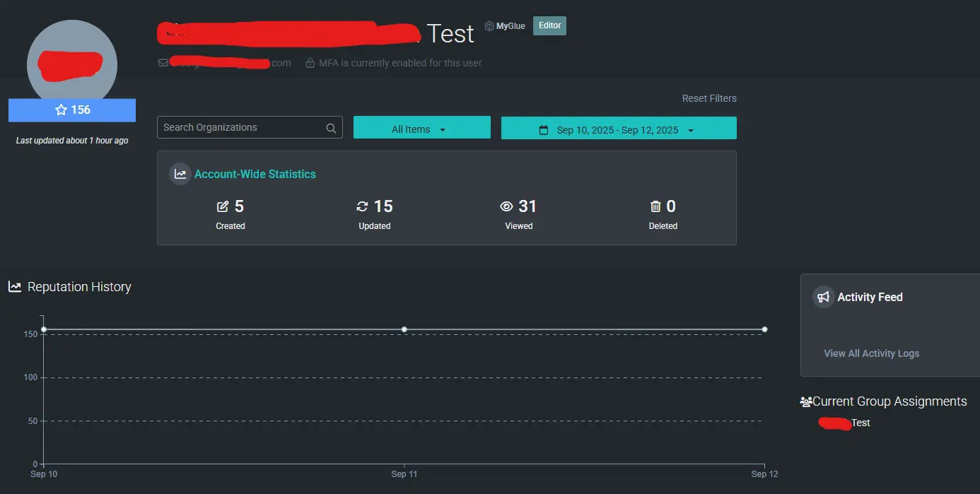Click the Reputation History chart icon
The width and height of the screenshot is (980, 494).
[x=15, y=286]
